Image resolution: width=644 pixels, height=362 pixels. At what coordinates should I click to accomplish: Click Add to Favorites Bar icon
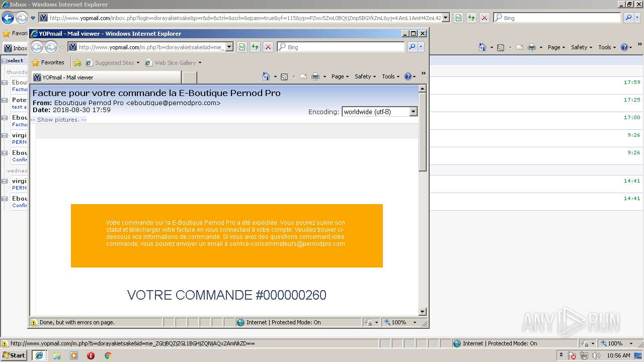77,63
